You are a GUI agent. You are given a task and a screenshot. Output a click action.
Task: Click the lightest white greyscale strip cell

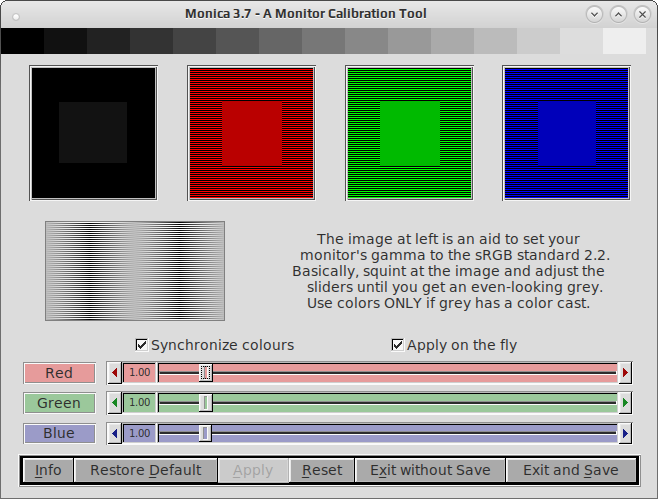click(x=624, y=41)
